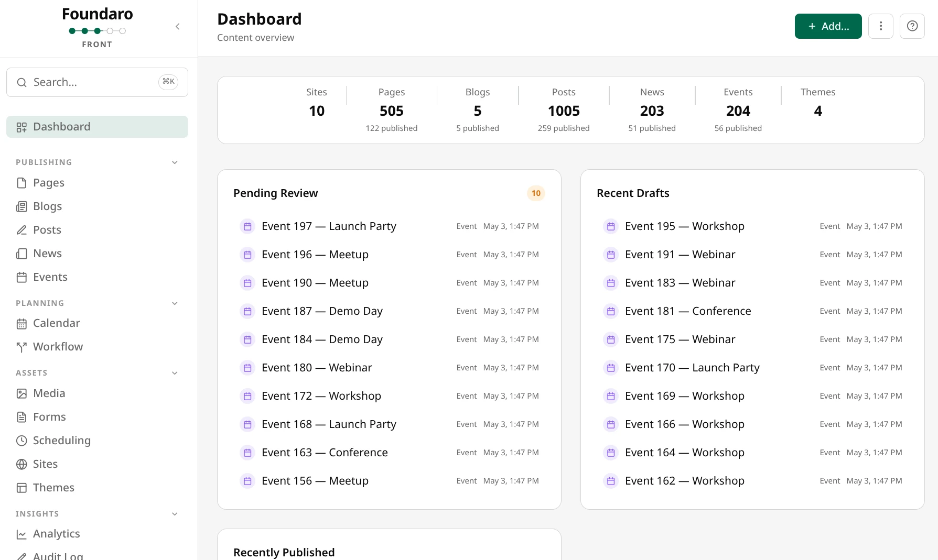Click the Blogs newspaper icon
The image size is (938, 560).
[21, 206]
